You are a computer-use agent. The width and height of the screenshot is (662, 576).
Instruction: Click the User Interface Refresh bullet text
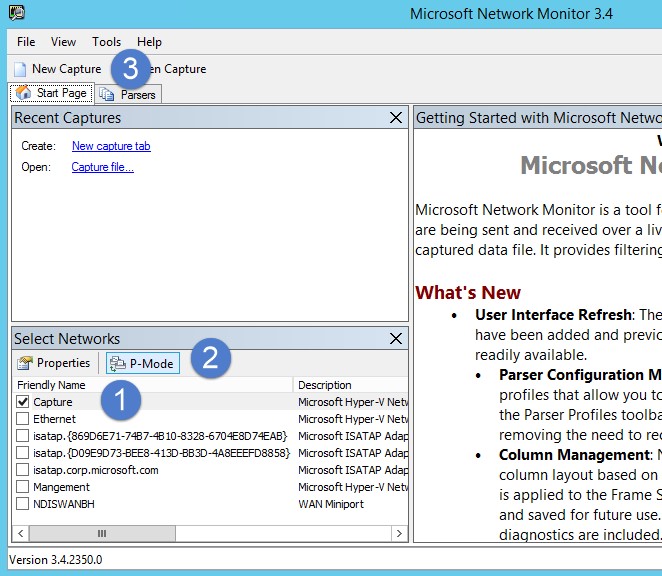tap(553, 315)
